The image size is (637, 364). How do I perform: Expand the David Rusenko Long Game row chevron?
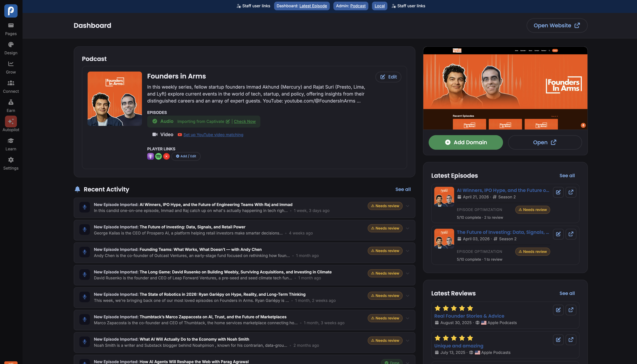point(407,273)
